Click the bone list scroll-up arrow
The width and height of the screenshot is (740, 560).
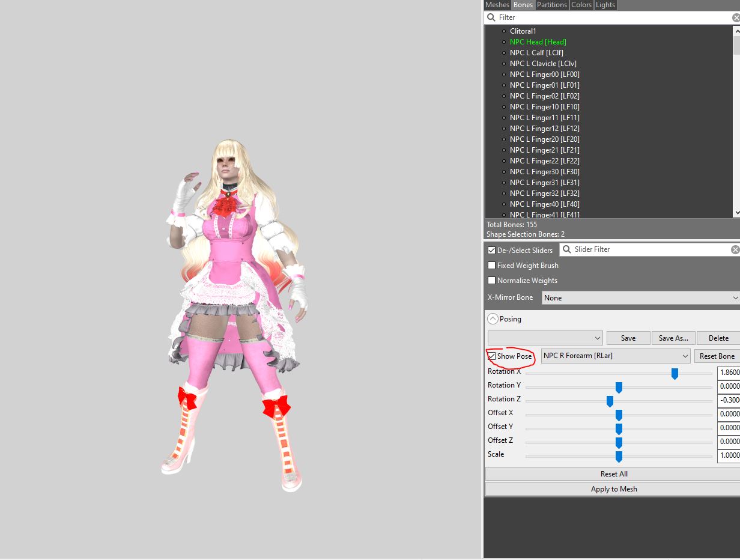[736, 31]
